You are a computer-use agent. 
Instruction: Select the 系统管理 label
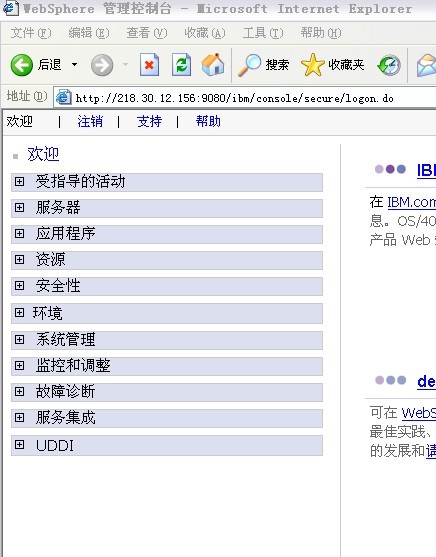[65, 339]
